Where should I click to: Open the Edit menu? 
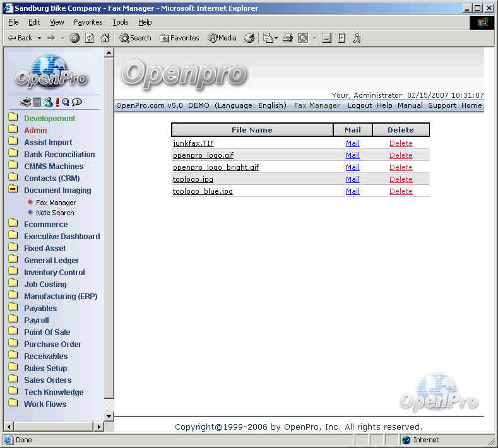tap(34, 22)
